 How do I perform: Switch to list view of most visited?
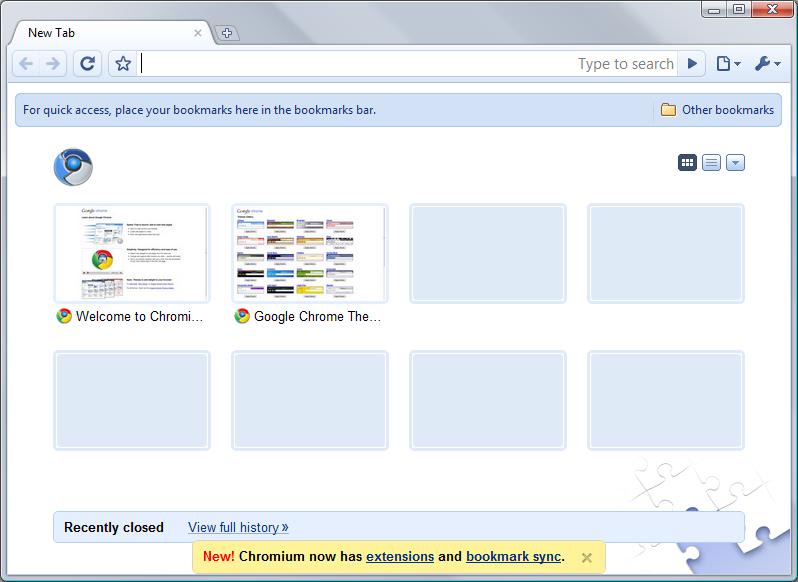click(711, 163)
